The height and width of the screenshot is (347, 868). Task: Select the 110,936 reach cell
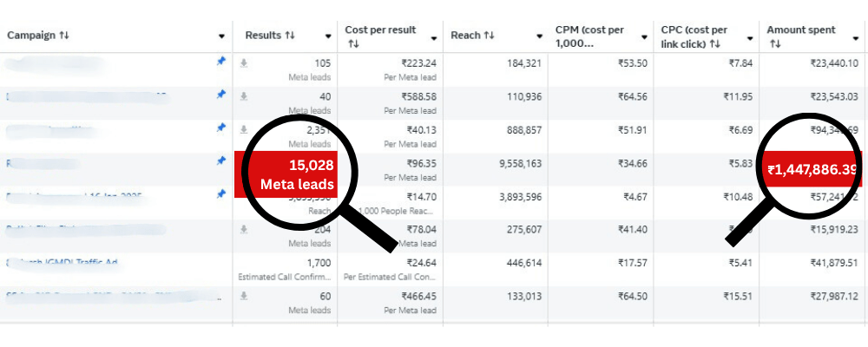tap(523, 97)
